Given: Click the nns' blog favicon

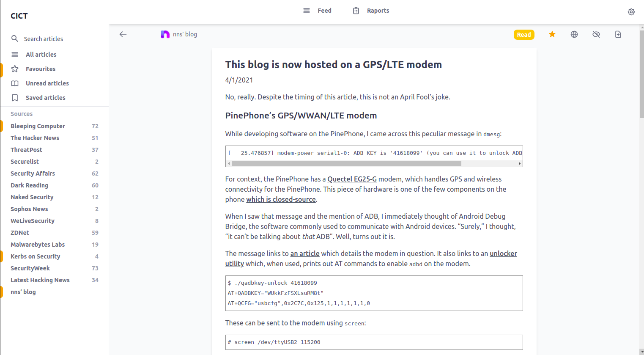Looking at the screenshot, I should pos(165,34).
